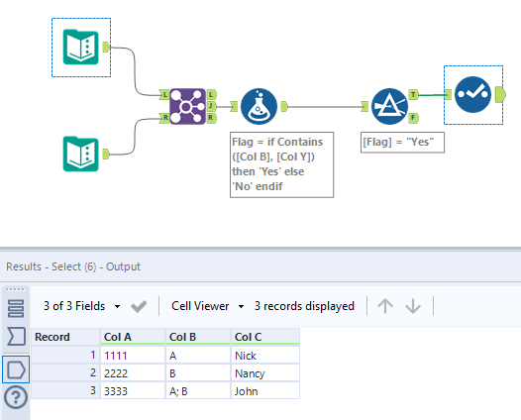Select cell containing John

[265, 390]
